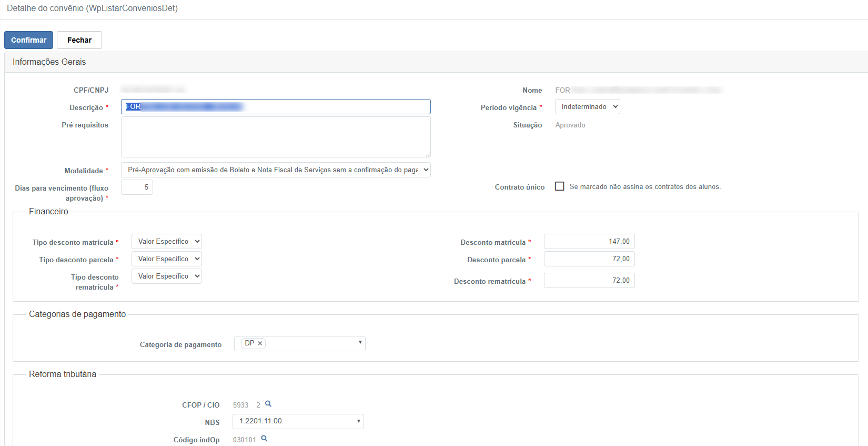Click the Desconto rematrícula value field
The height and width of the screenshot is (446, 868).
[x=589, y=281]
